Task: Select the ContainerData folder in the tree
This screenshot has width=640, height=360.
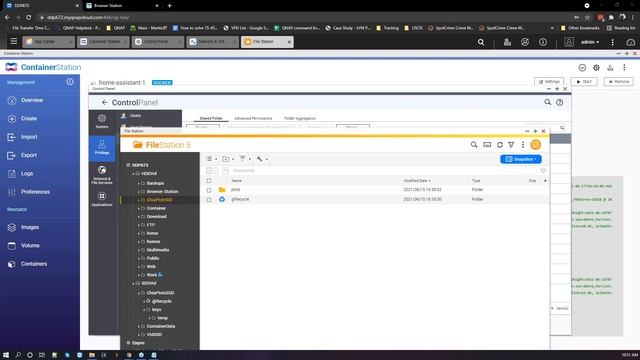Action: pos(161,327)
